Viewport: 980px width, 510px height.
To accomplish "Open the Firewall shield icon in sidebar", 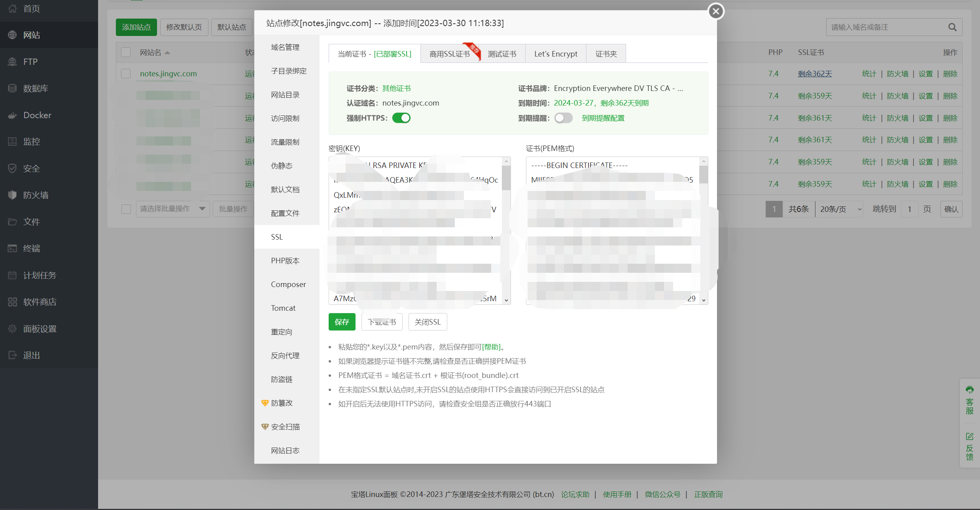I will 12,195.
